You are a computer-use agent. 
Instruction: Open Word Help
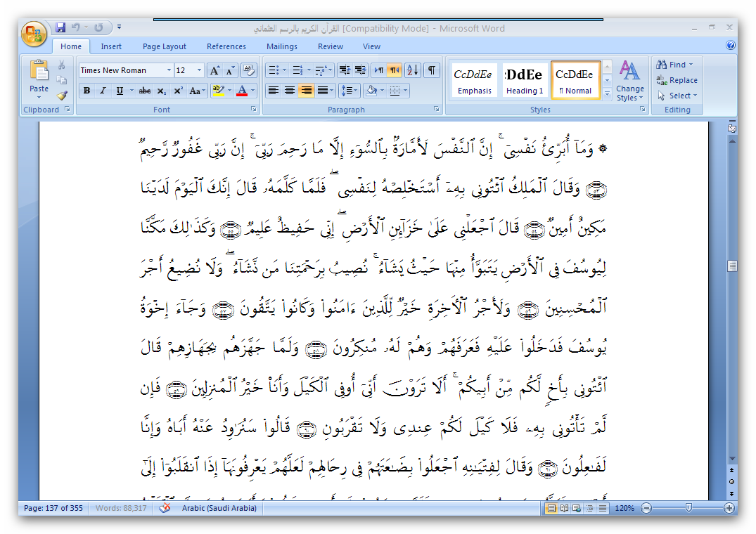pos(731,45)
